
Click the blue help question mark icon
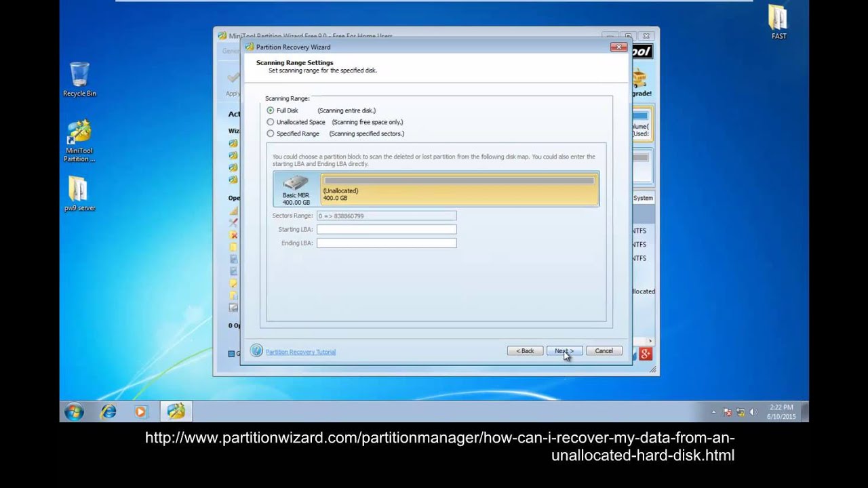[x=256, y=350]
